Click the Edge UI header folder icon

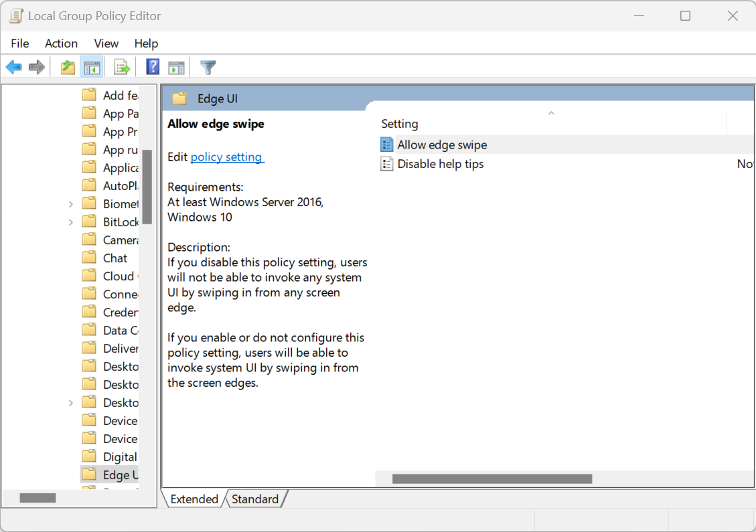click(180, 98)
